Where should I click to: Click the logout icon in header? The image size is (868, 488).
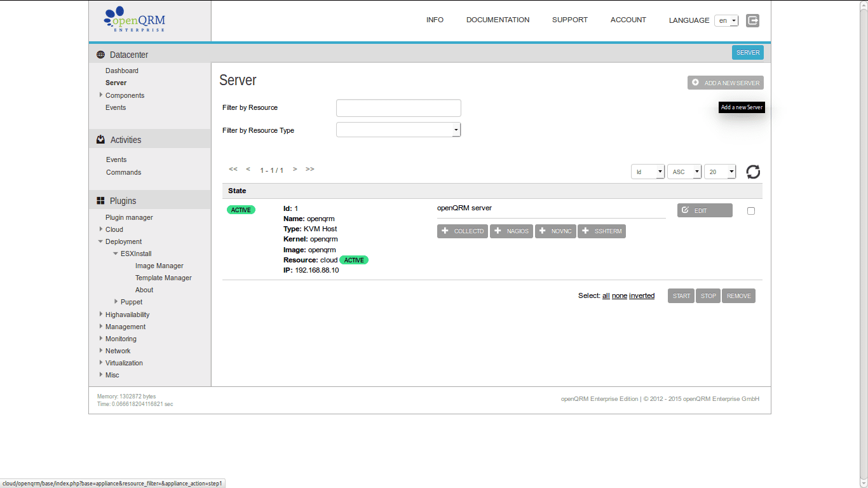click(x=752, y=20)
